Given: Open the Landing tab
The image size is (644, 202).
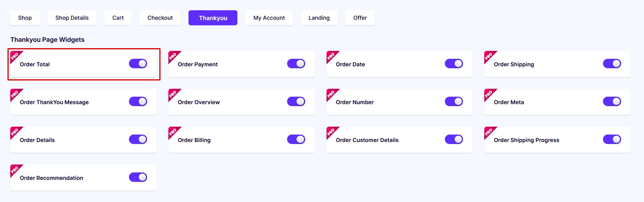Looking at the screenshot, I should [319, 18].
